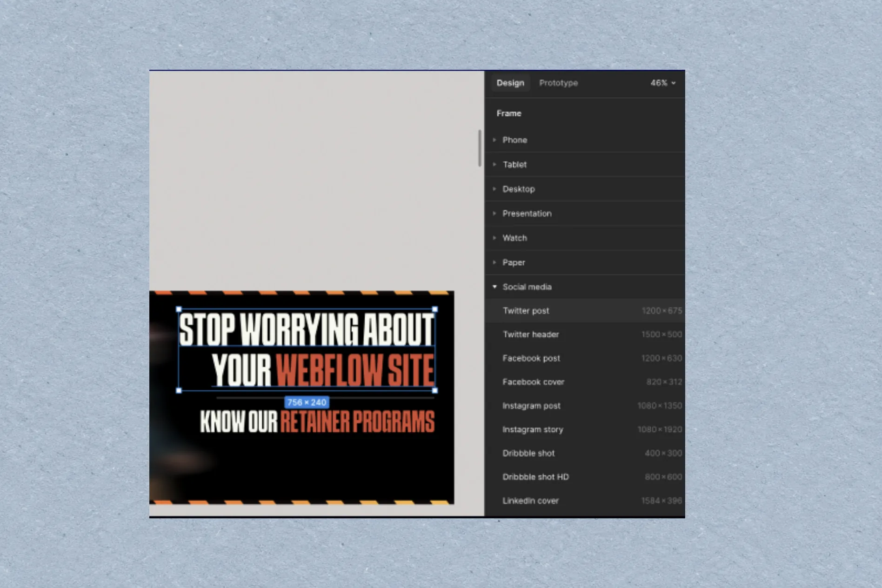
Task: Select the Twitter post frame preset
Action: point(585,311)
